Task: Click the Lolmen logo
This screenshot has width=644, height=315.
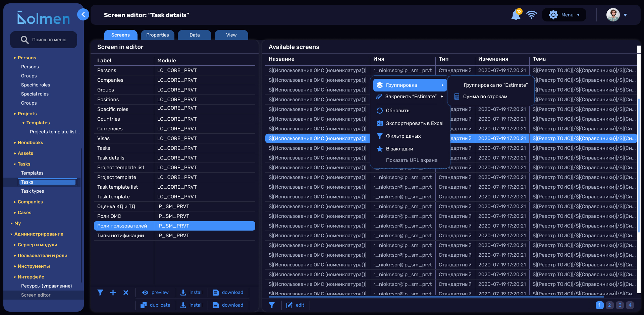Action: (x=44, y=18)
